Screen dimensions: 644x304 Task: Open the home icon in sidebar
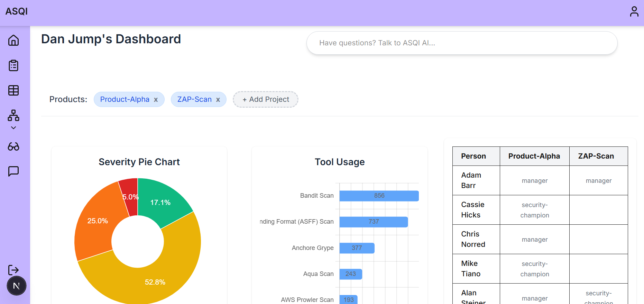pos(13,40)
